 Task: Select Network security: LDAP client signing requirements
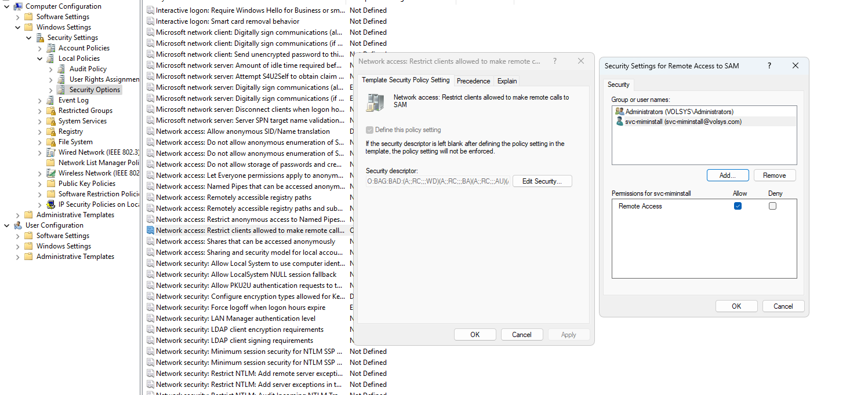[234, 341]
